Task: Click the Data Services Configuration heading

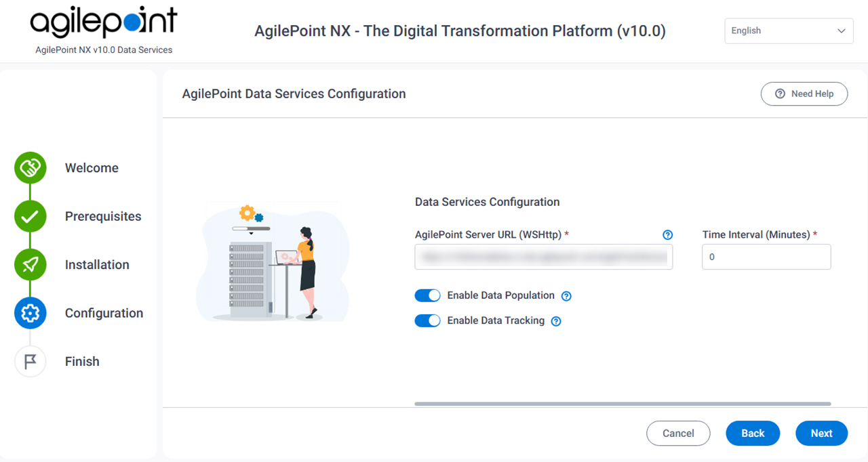Action: [488, 202]
